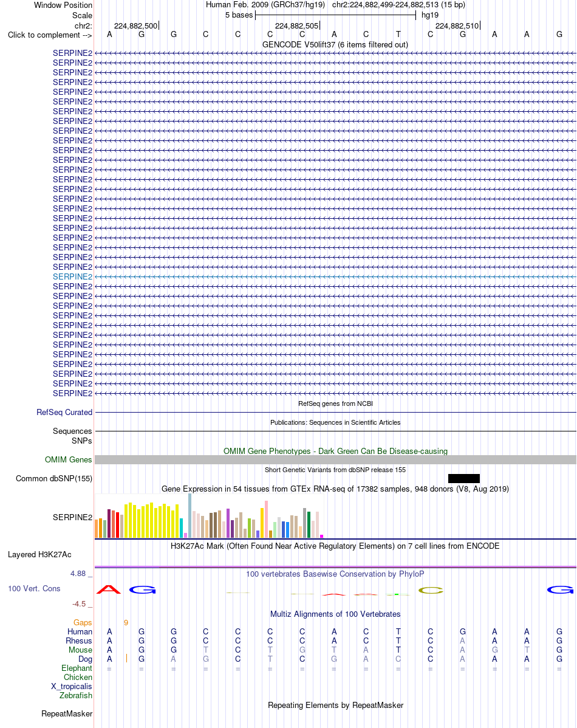Click the Rhesus alignment row label
This screenshot has height=728, width=577.
pyautogui.click(x=79, y=640)
